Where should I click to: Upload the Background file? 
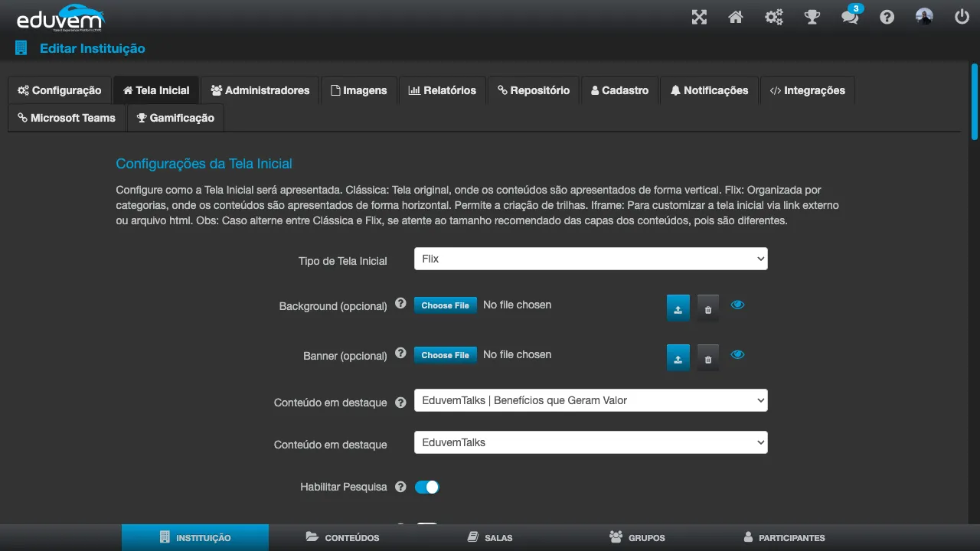678,308
